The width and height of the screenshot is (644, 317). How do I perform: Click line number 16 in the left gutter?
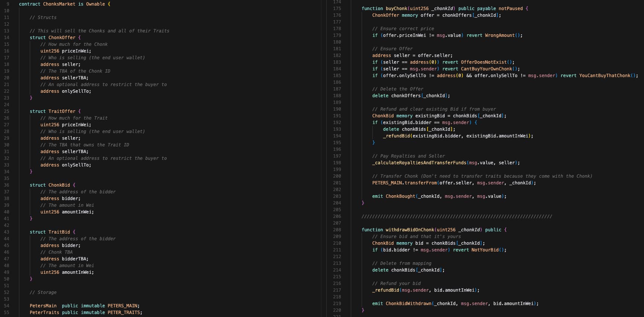[x=7, y=51]
